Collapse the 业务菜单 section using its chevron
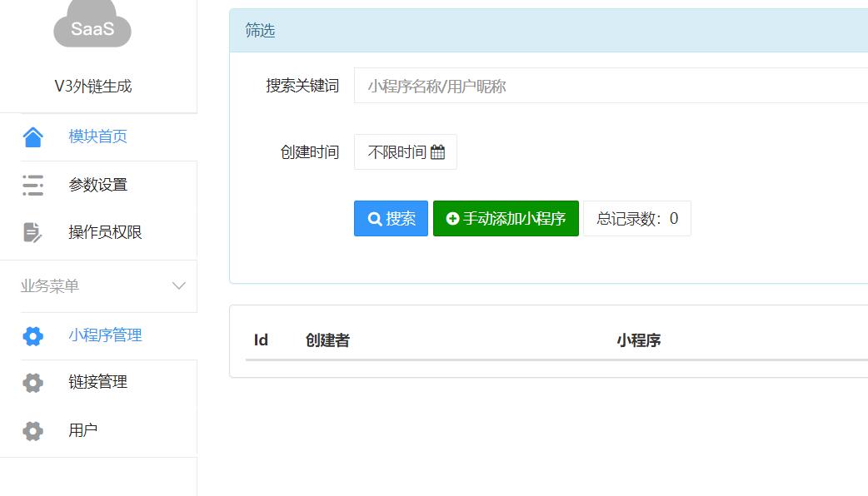This screenshot has height=496, width=868. tap(178, 286)
